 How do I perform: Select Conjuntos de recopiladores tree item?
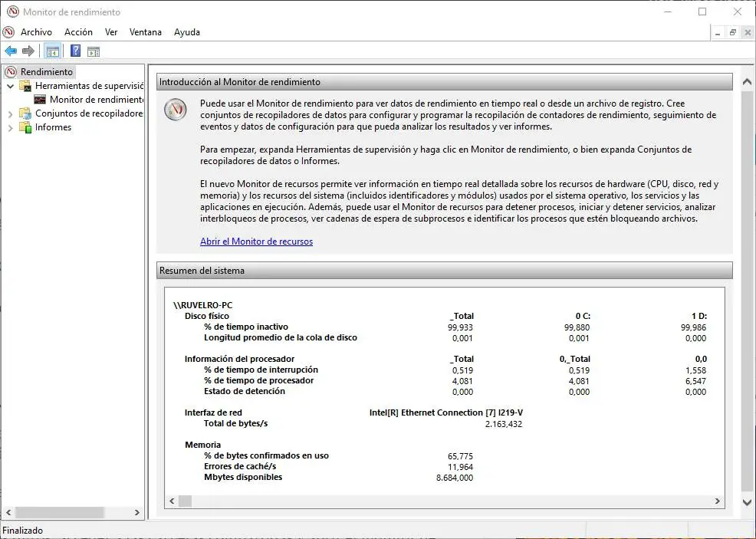89,113
